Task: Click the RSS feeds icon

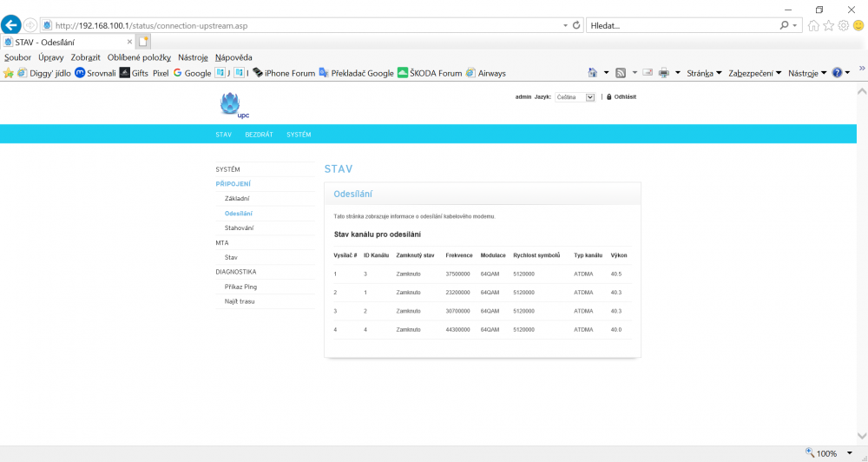Action: click(621, 73)
